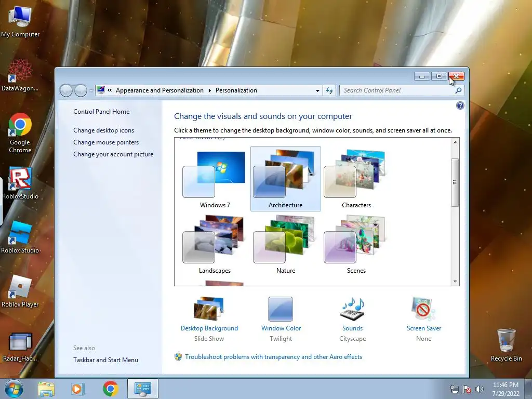This screenshot has width=532, height=399.
Task: Open Change your account picture
Action: point(113,154)
